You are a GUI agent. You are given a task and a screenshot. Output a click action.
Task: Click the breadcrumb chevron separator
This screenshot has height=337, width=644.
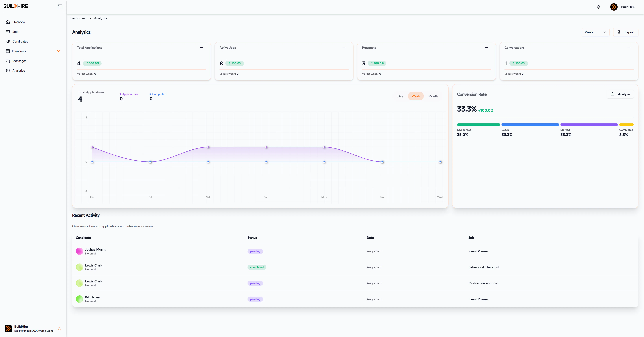point(90,18)
